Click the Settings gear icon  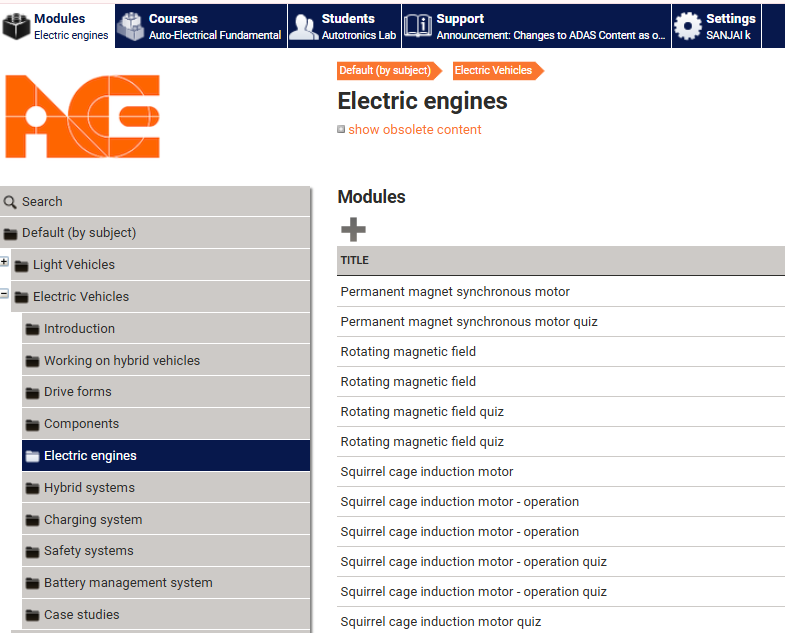tap(688, 26)
